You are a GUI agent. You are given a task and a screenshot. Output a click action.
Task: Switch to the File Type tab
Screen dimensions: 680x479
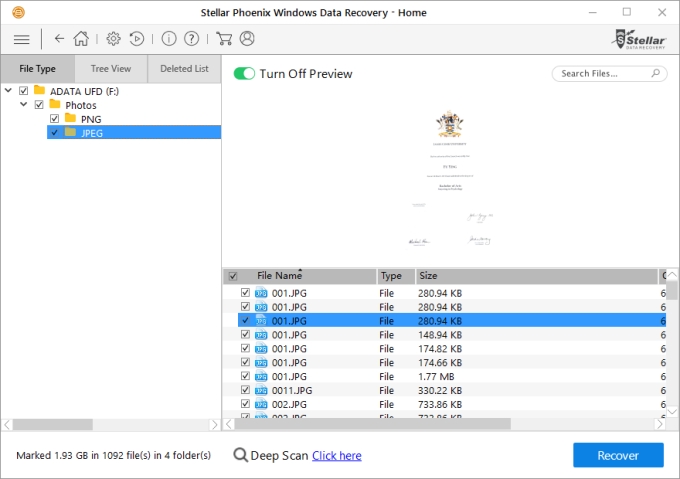[x=38, y=68]
